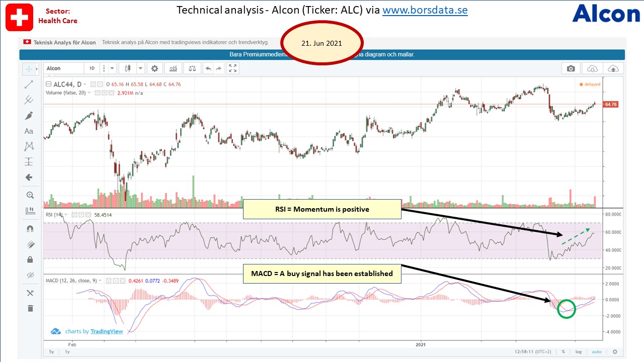Collapse the ALC44 legend with minus box
This screenshot has height=362, width=644.
point(48,84)
